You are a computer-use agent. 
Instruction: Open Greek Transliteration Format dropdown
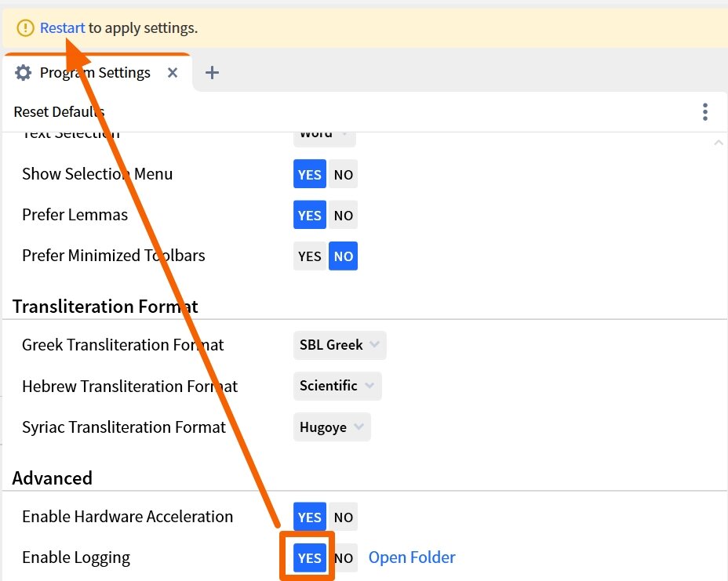(x=339, y=345)
